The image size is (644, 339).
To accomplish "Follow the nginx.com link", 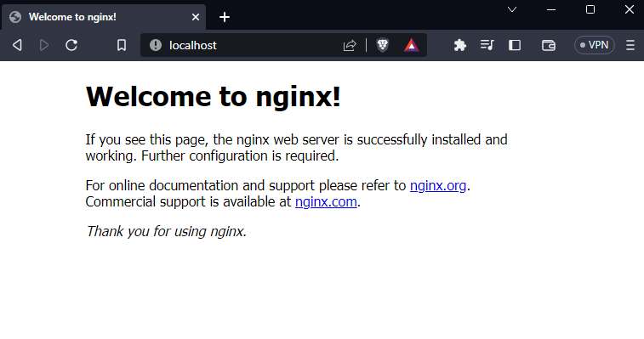I will (x=326, y=202).
